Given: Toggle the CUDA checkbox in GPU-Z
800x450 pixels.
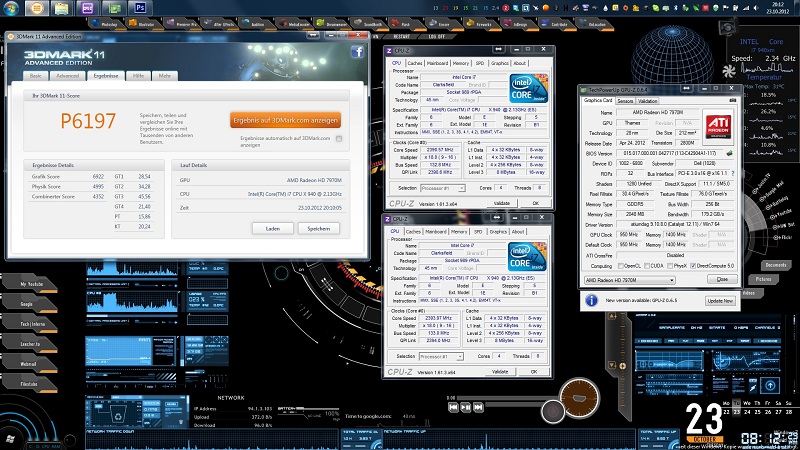Looking at the screenshot, I should coord(647,266).
